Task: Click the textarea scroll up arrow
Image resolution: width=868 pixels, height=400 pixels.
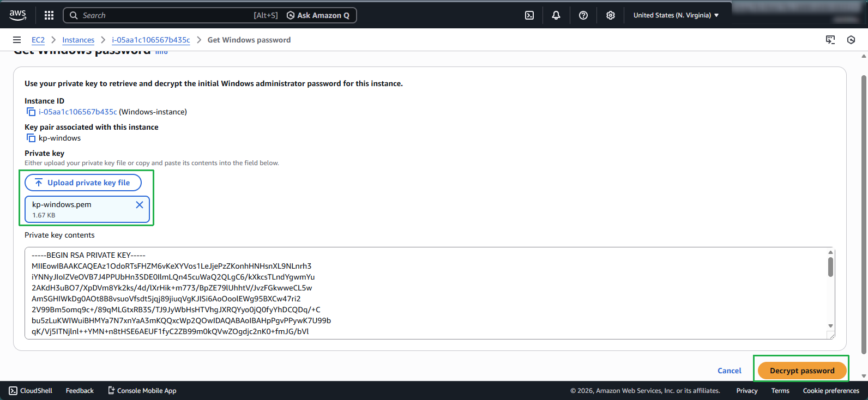Action: [830, 252]
